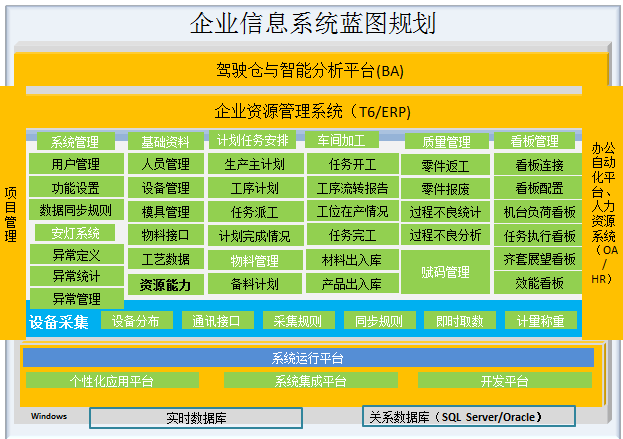Open the 工位在产情况 block
Viewport: 623px width, 439px height.
pos(352,211)
